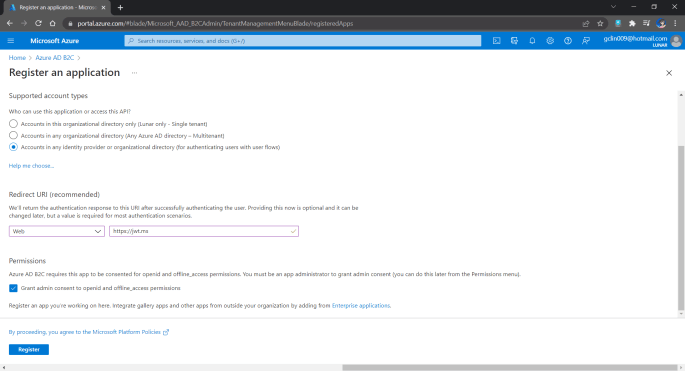Close the Register an application blade
This screenshot has width=685, height=371.
(x=669, y=73)
